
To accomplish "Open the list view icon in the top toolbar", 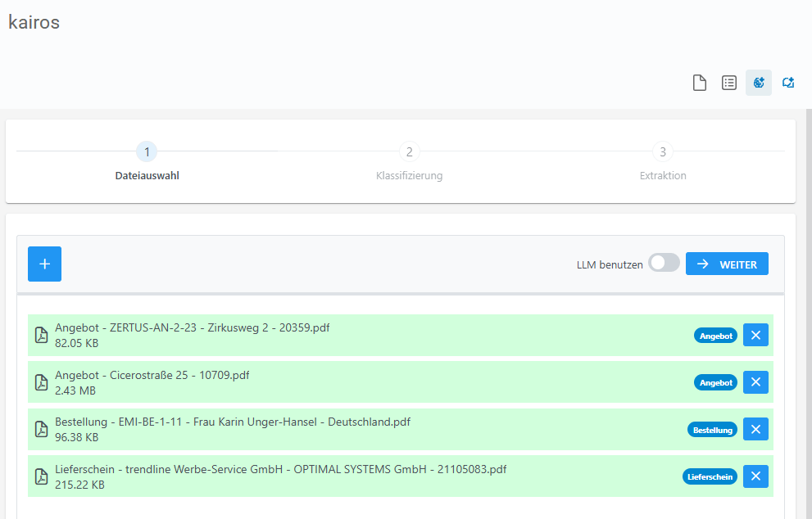I will (729, 83).
